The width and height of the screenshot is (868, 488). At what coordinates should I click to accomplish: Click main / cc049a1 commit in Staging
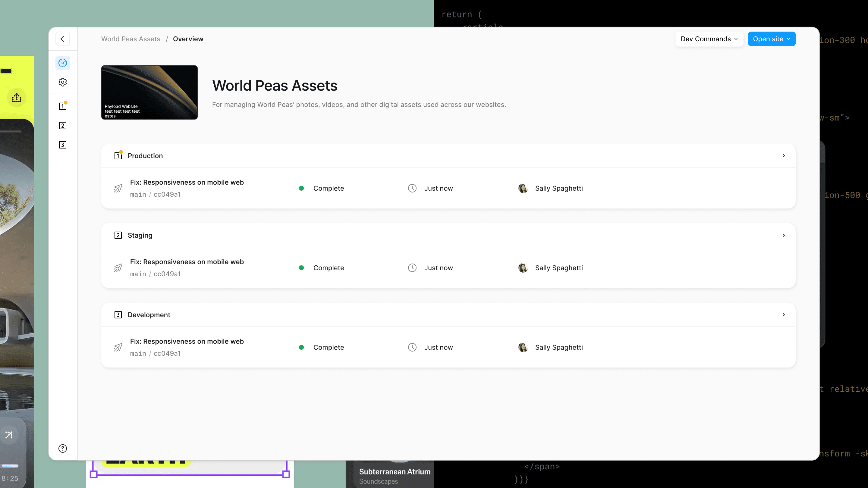155,274
